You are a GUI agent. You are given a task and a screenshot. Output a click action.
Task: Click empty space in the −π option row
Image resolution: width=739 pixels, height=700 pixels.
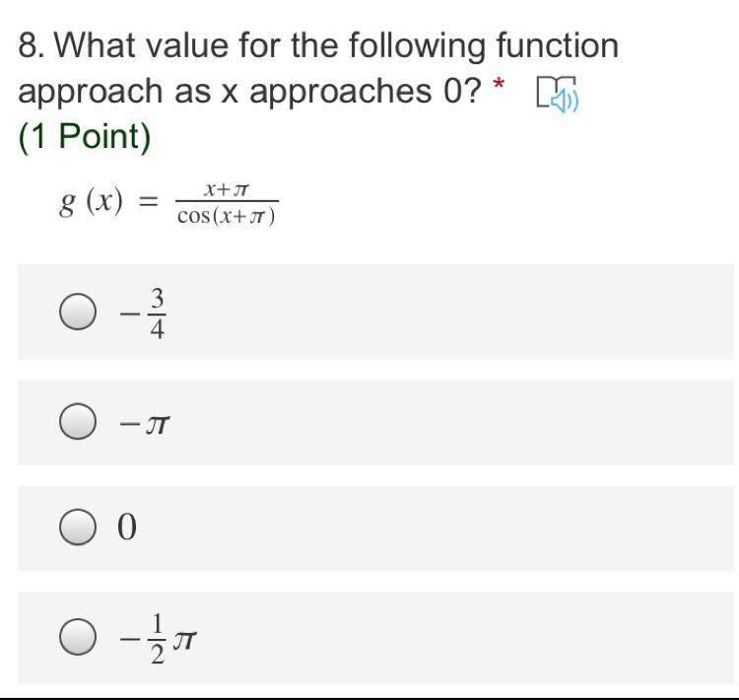tap(443, 424)
